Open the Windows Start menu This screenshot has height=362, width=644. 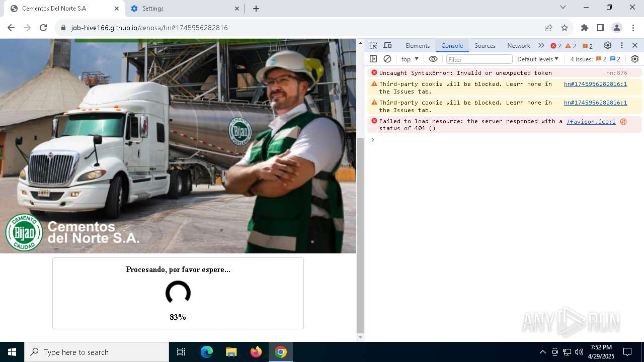click(x=12, y=352)
